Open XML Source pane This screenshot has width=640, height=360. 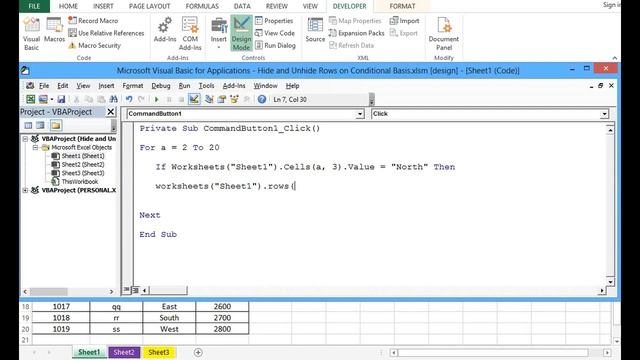(315, 30)
